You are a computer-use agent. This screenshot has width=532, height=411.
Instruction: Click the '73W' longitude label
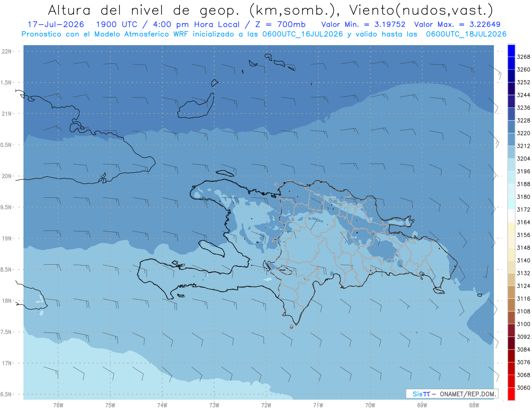pyautogui.click(x=214, y=405)
